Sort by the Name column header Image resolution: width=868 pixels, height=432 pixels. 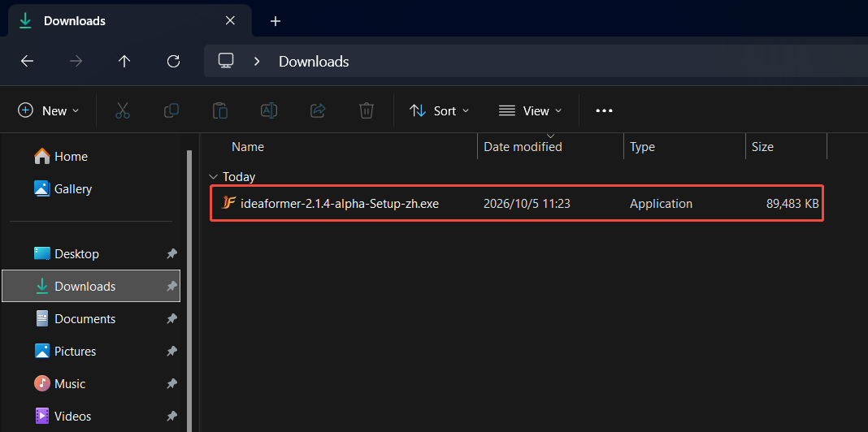[x=247, y=147]
